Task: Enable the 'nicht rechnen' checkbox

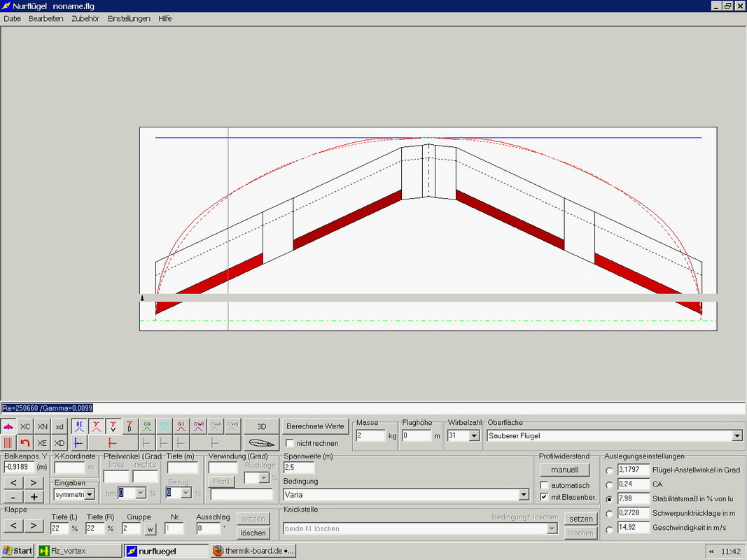Action: [x=291, y=443]
